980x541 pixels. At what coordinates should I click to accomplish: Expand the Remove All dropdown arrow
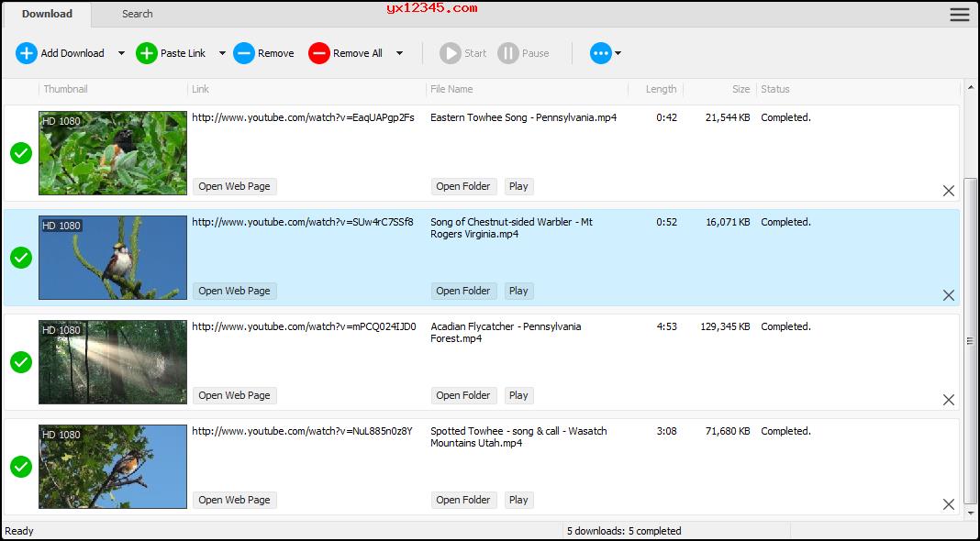tap(399, 53)
